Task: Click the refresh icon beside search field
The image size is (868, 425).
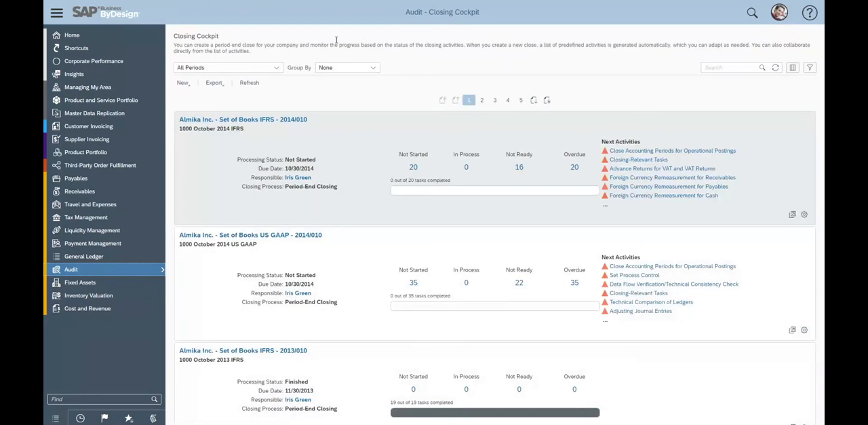Action: tap(775, 67)
